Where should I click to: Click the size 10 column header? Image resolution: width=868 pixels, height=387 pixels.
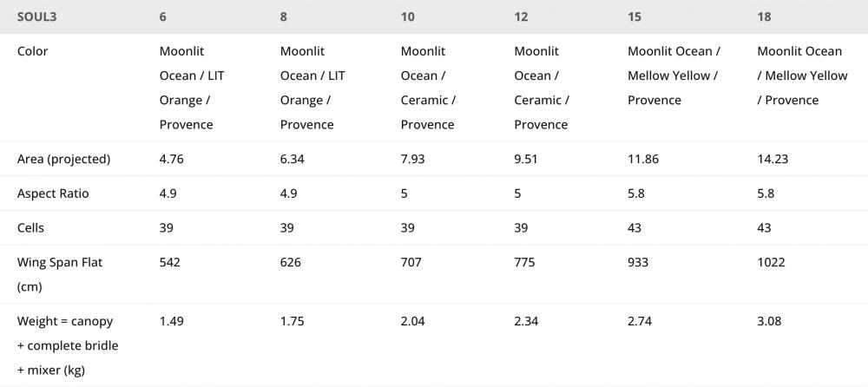tap(408, 16)
